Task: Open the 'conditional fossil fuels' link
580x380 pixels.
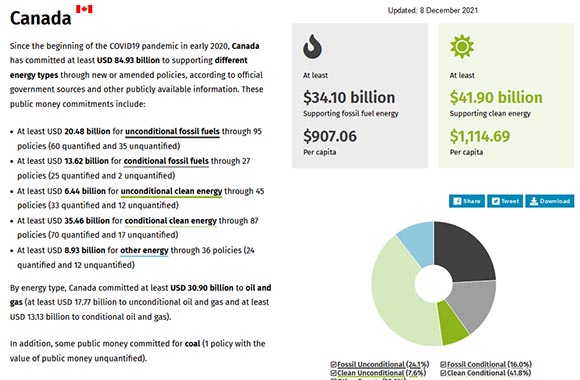Action: pos(166,161)
